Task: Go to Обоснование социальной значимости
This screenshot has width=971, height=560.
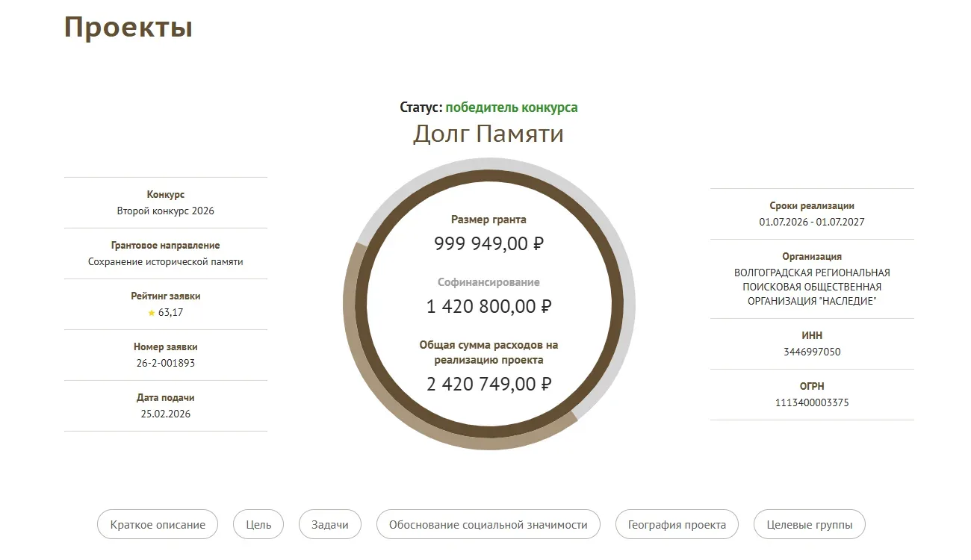Action: 488,525
